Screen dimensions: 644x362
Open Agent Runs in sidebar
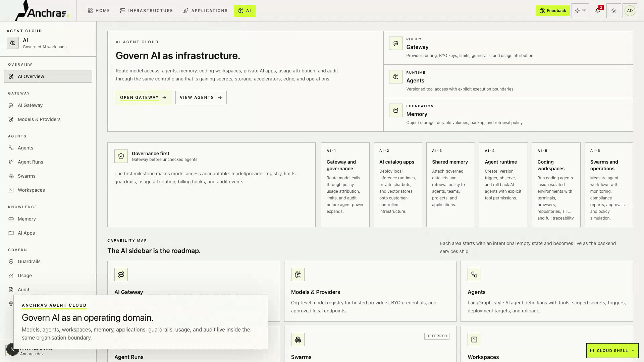point(48,162)
